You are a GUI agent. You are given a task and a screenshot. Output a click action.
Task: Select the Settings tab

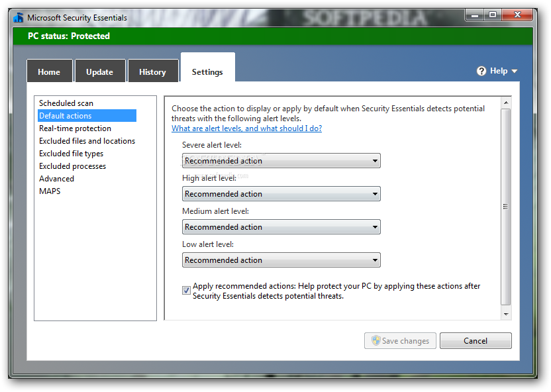coord(207,68)
